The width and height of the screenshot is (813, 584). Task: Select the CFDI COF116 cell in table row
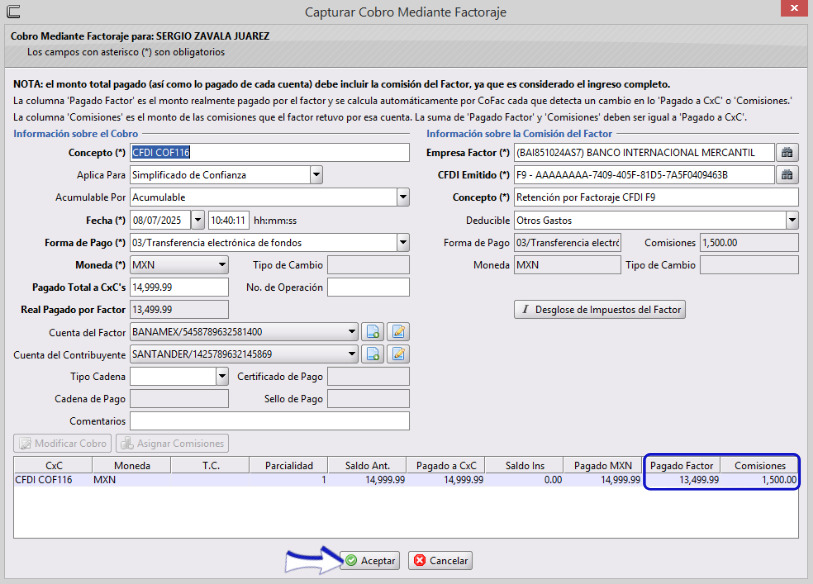click(53, 480)
